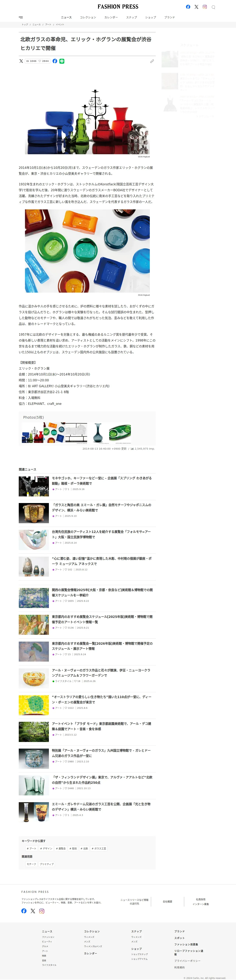The width and height of the screenshot is (236, 980).
Task: View the green glass dish photo thumbnail
Action: pyautogui.click(x=120, y=433)
